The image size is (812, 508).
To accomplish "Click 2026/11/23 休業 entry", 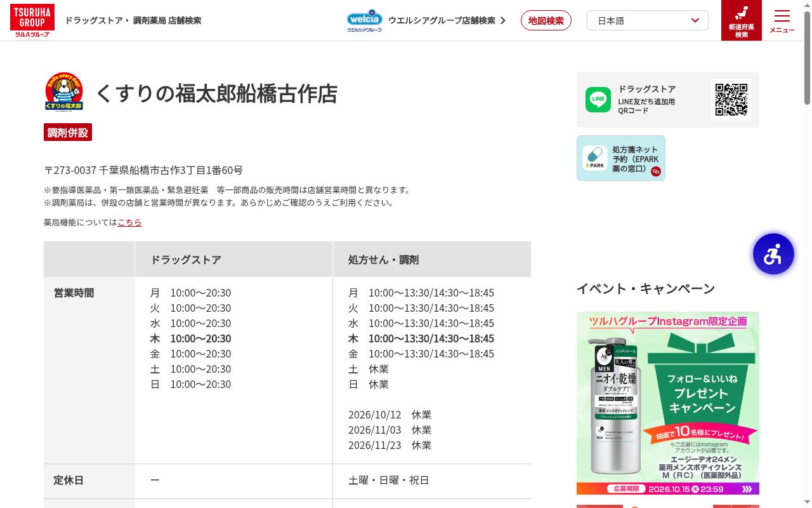I will pyautogui.click(x=390, y=445).
